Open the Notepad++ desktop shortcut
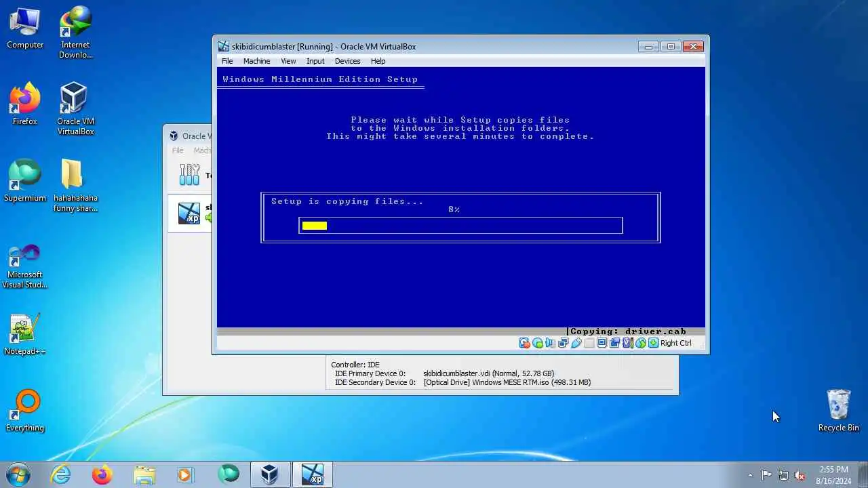 coord(25,334)
